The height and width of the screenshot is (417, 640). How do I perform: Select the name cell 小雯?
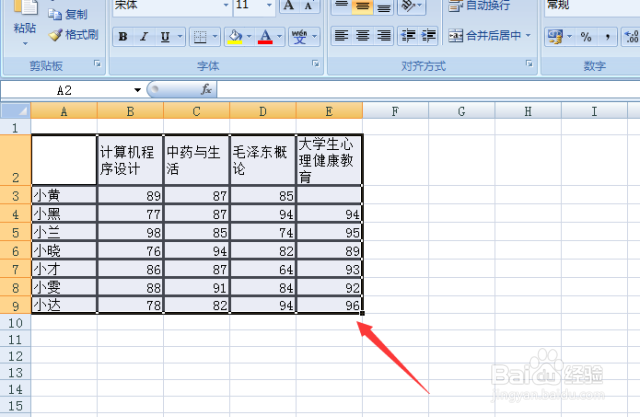coord(64,287)
